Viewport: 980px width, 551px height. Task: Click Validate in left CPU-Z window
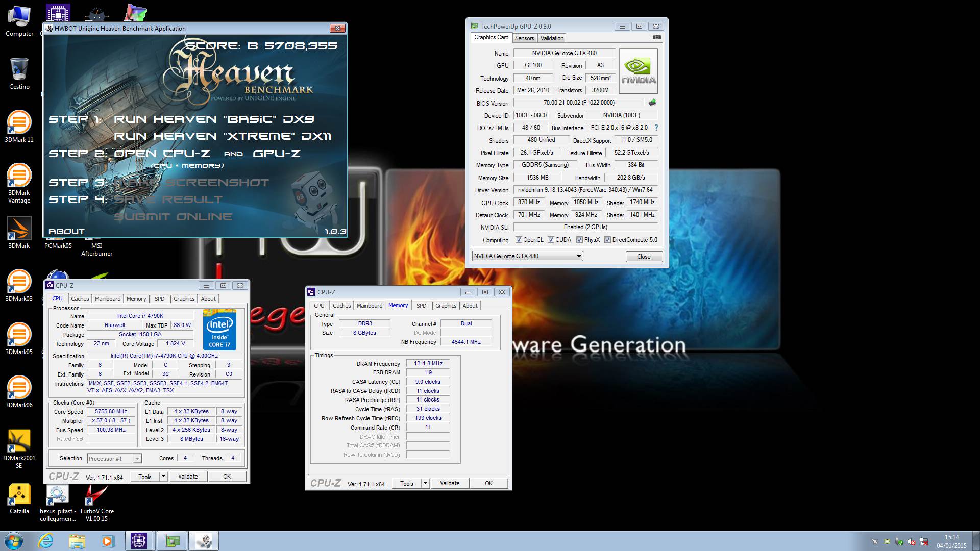(x=188, y=477)
